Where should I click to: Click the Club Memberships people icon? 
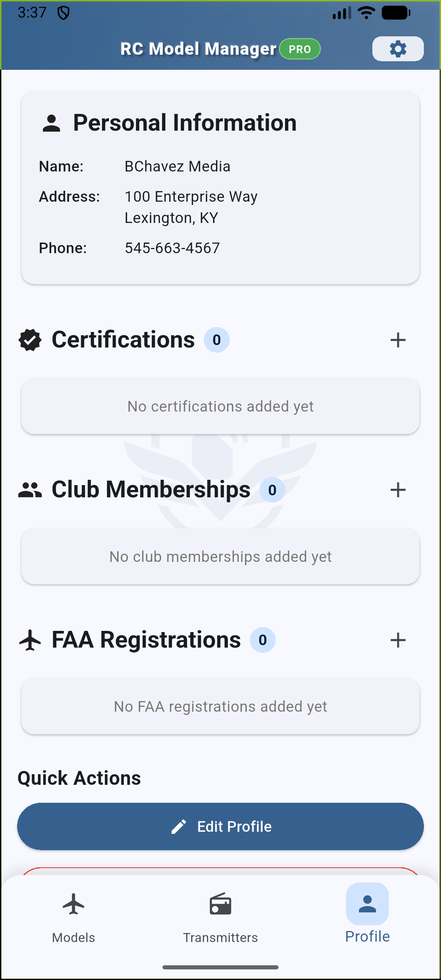pyautogui.click(x=30, y=490)
